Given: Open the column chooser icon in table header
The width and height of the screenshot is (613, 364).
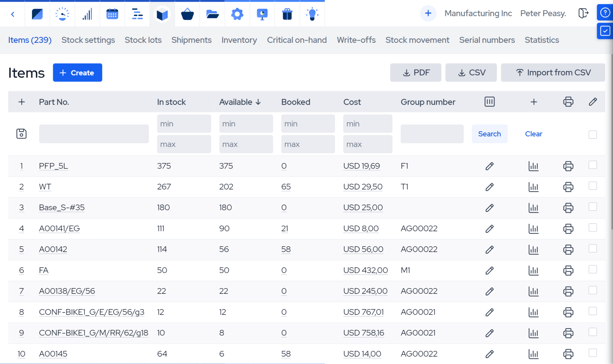Looking at the screenshot, I should point(489,102).
